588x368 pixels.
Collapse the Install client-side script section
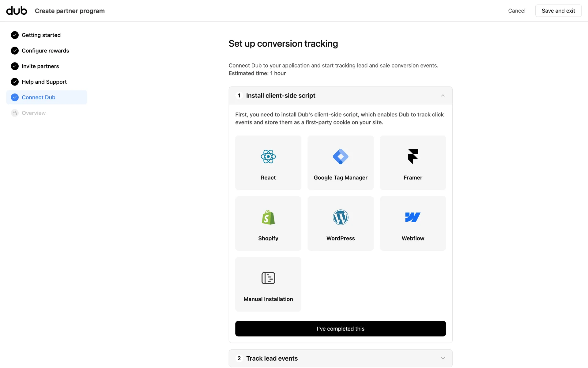[x=443, y=96]
